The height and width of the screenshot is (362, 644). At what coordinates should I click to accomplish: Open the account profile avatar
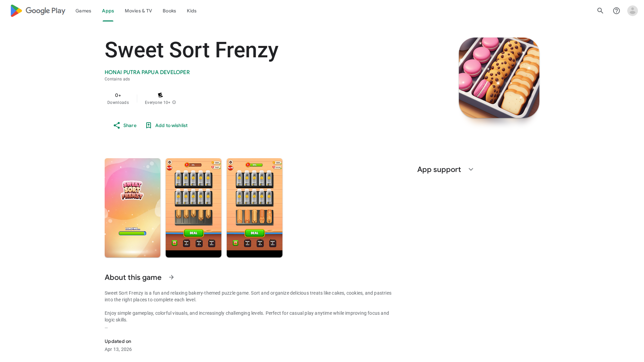point(632,11)
